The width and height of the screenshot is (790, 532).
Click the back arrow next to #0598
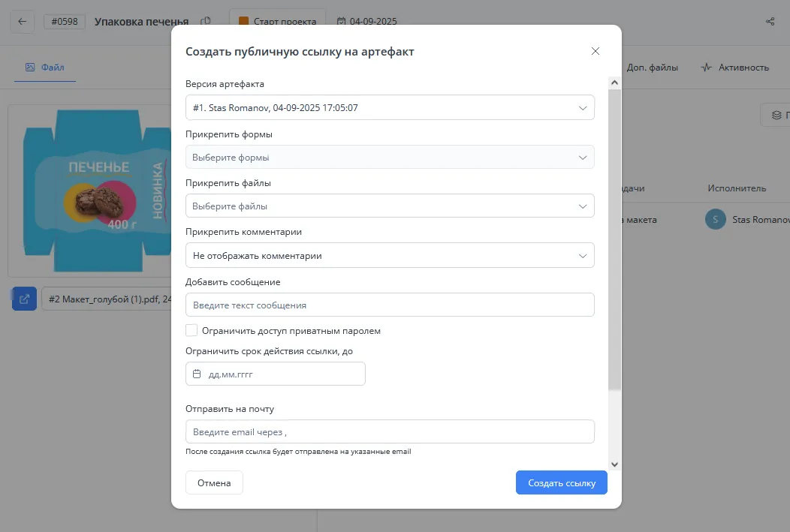coord(22,21)
